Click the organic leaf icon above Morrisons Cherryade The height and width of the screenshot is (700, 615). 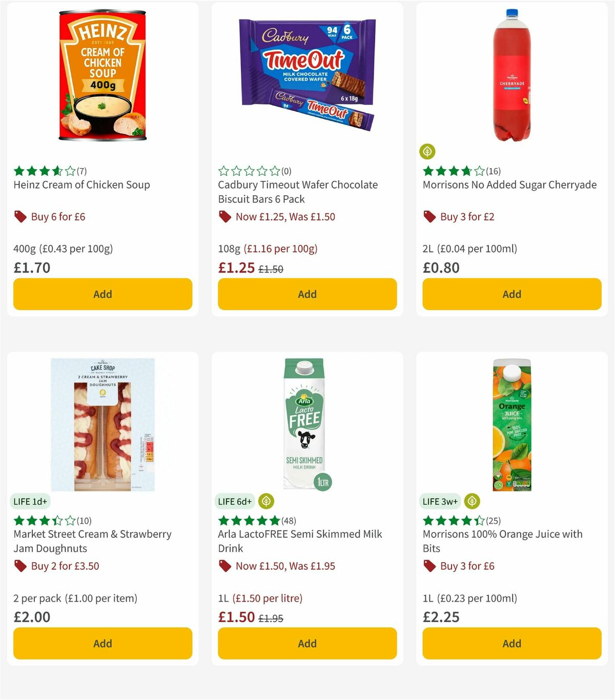click(427, 152)
